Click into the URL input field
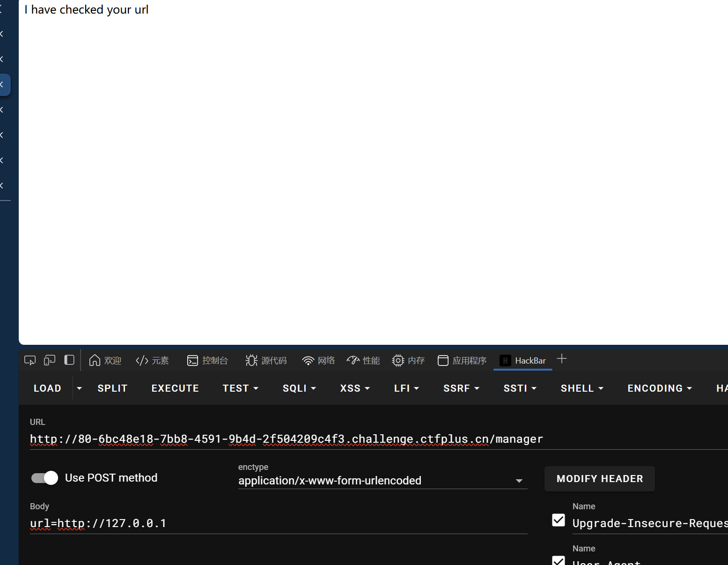 pos(379,439)
